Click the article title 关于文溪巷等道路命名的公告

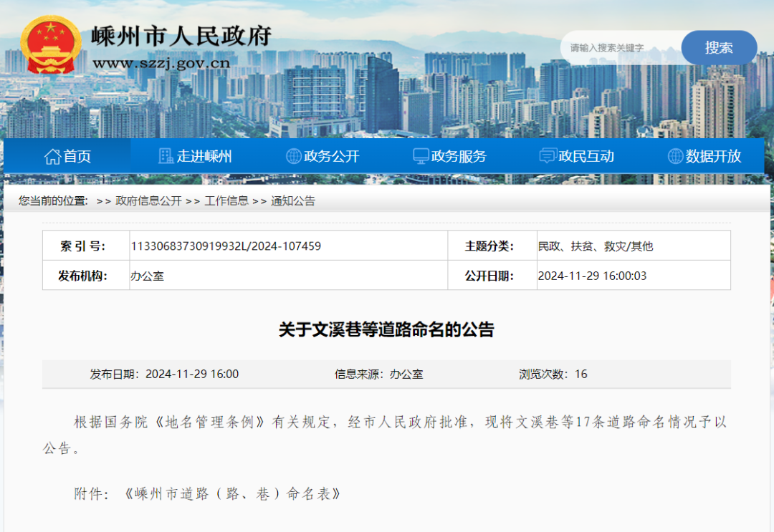386,330
